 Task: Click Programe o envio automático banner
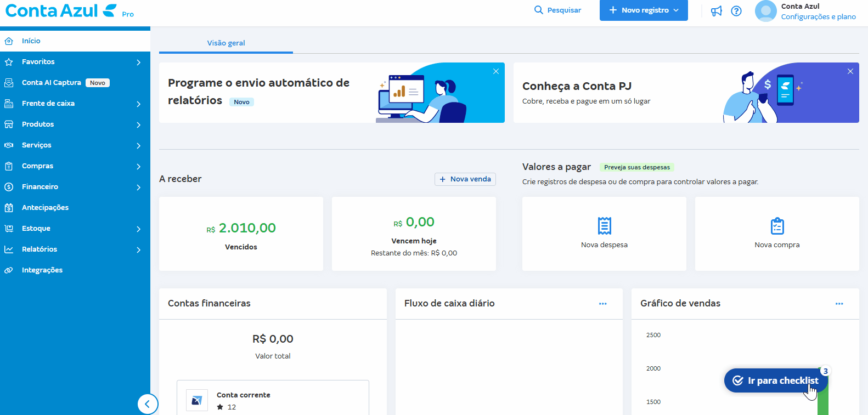pos(332,93)
